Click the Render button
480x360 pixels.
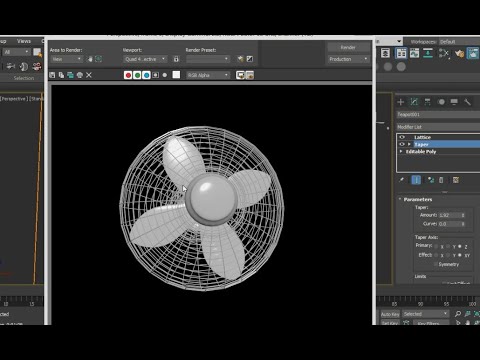(348, 47)
